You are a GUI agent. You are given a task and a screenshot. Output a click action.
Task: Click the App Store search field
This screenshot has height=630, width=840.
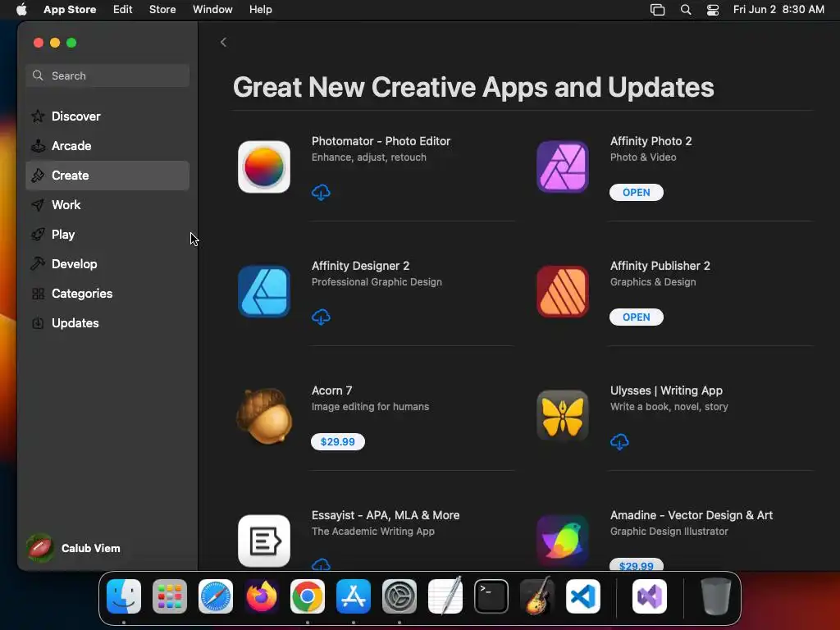coord(107,75)
